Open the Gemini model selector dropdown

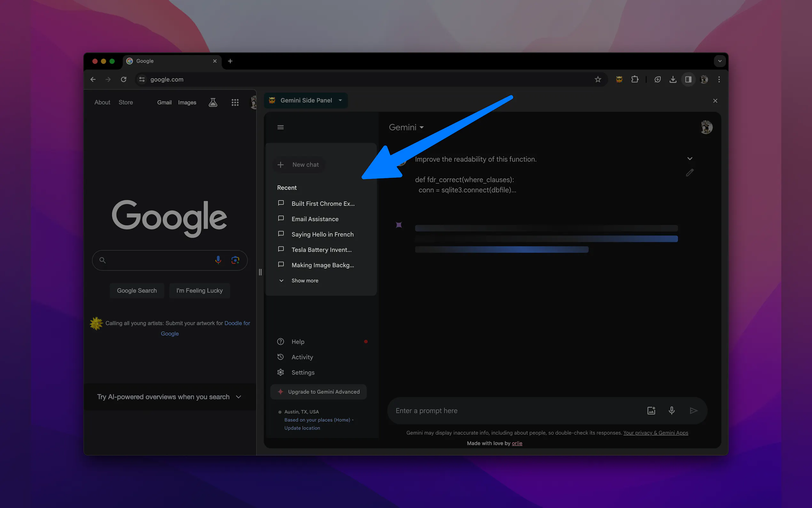406,127
